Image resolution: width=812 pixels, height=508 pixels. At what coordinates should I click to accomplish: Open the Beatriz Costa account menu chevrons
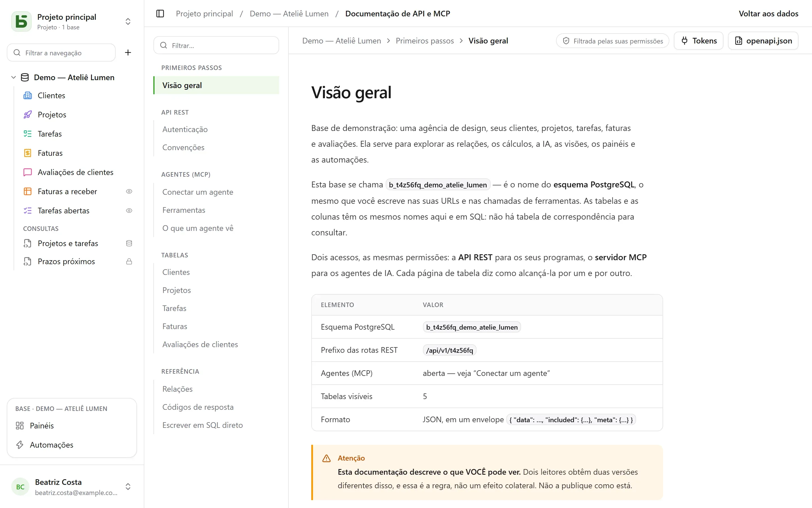pyautogui.click(x=128, y=487)
